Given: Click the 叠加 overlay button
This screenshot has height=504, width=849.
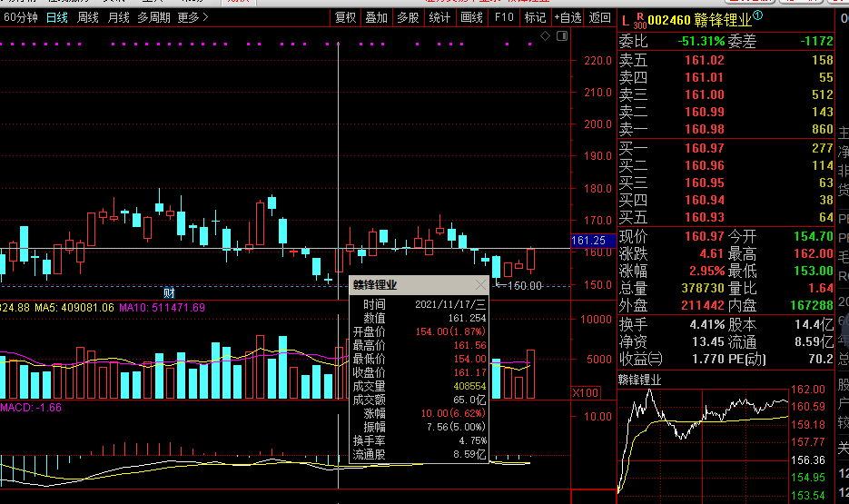Looking at the screenshot, I should pos(376,18).
